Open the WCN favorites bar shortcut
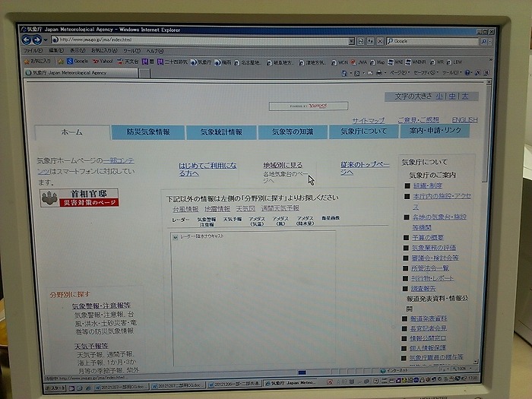 (x=340, y=63)
